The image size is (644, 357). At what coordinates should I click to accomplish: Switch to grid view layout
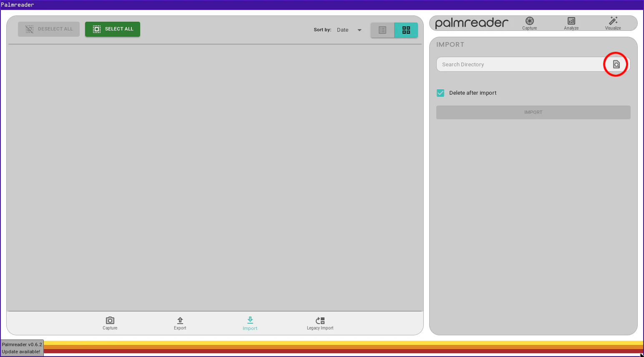pyautogui.click(x=405, y=30)
